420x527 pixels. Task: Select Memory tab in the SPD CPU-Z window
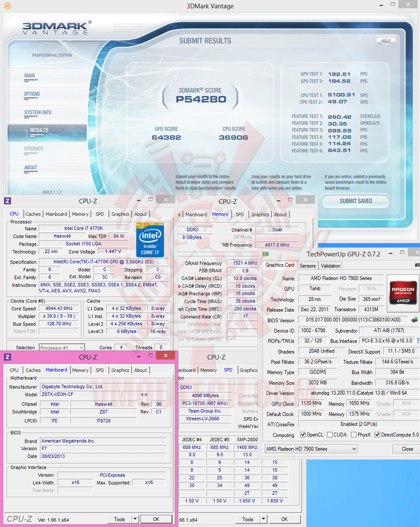click(208, 370)
